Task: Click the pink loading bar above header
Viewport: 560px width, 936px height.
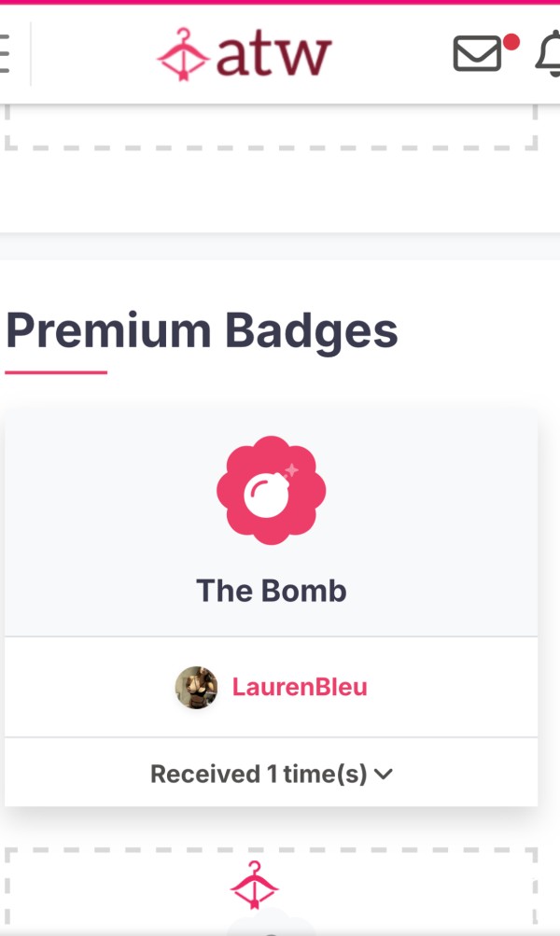Action: click(x=280, y=2)
